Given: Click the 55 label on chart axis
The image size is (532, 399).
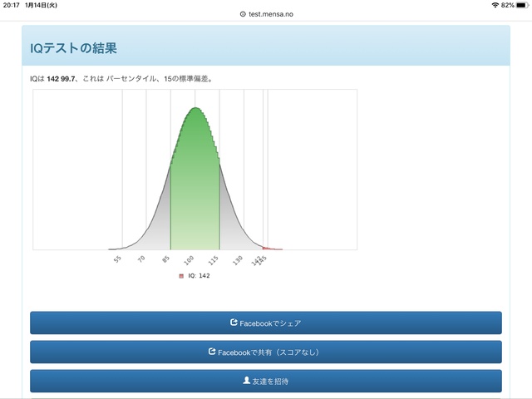Looking at the screenshot, I should pyautogui.click(x=117, y=259).
